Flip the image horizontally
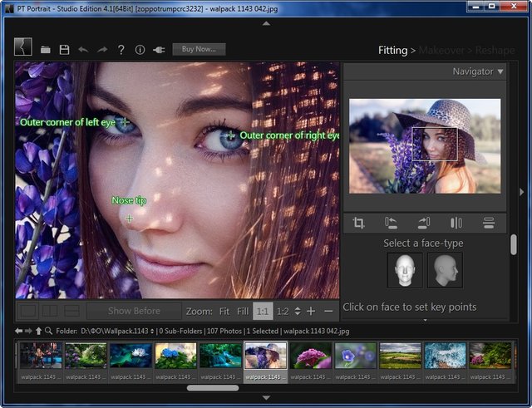Viewport: 532px width, 408px height. click(x=456, y=223)
